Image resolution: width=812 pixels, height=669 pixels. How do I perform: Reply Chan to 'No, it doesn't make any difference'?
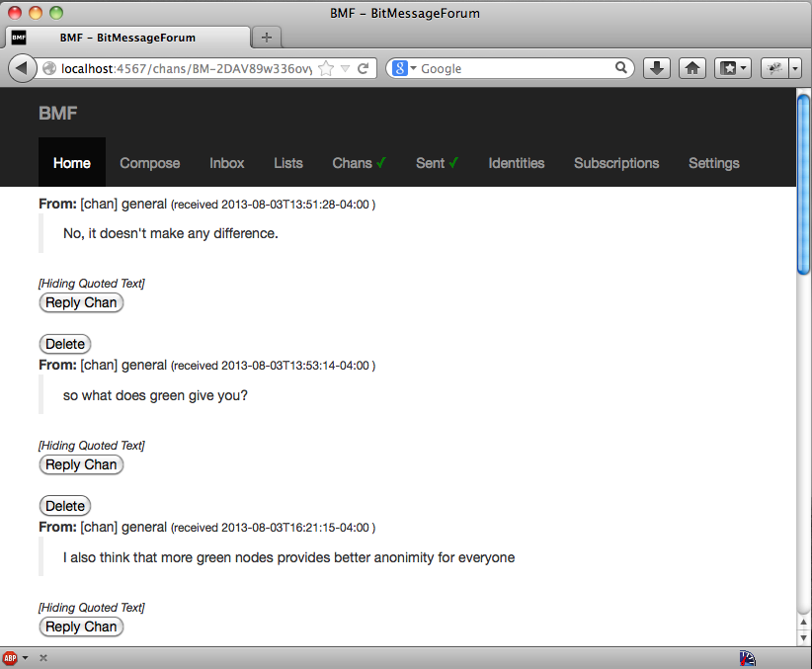[x=81, y=302]
